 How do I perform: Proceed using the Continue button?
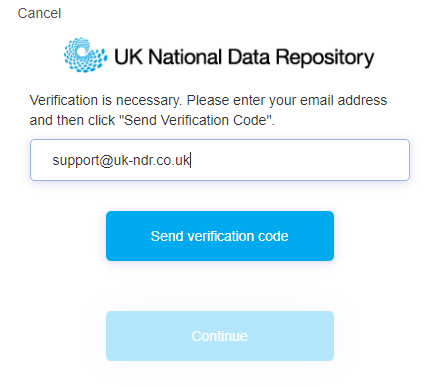pos(220,336)
